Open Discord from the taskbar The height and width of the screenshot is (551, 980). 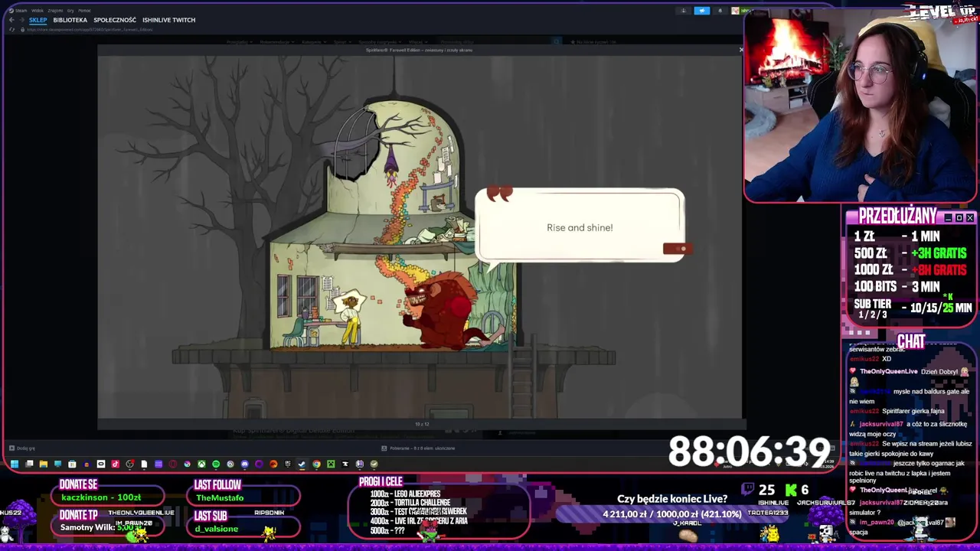point(245,464)
